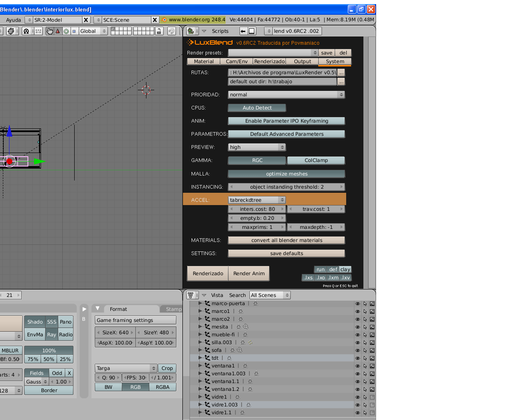Screen dimensions: 525x420
Task: Click the large Renderizado render button
Action: (x=208, y=274)
